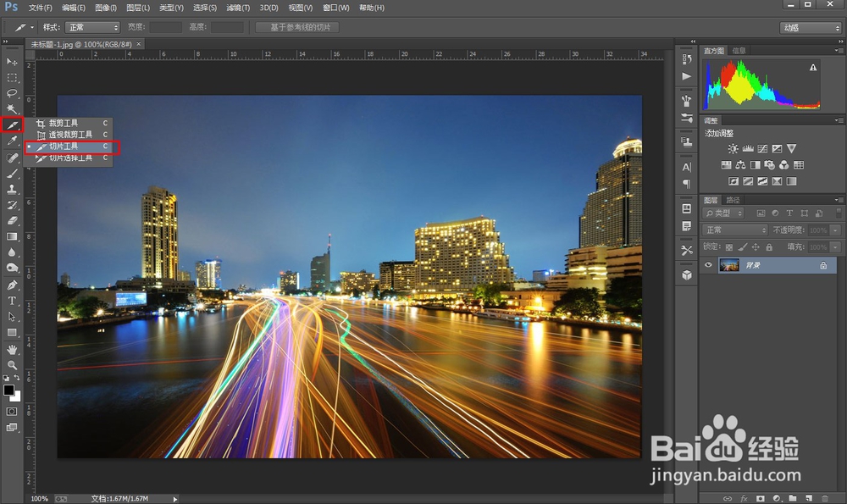Open the Layers panel flyout menu
Screen dimensions: 847x504
(x=839, y=200)
